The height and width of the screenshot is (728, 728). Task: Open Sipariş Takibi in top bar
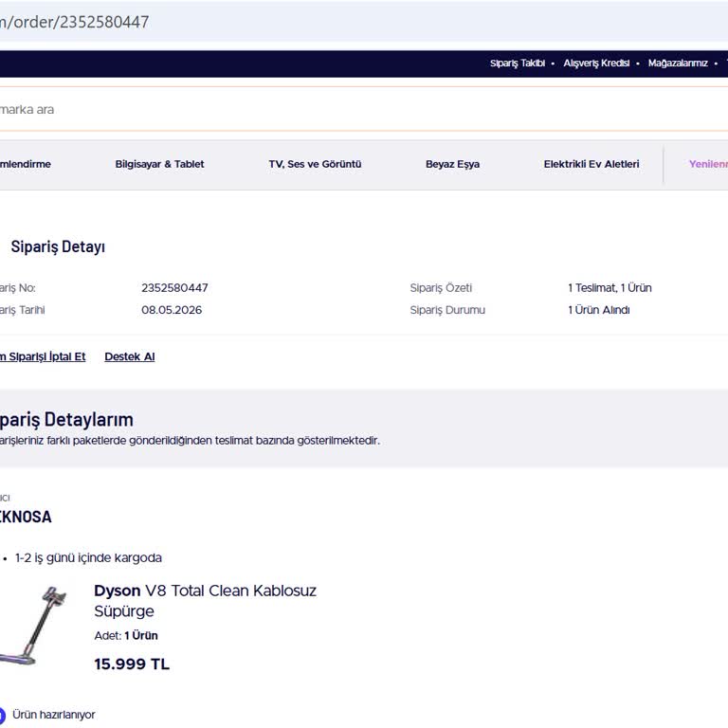coord(518,64)
